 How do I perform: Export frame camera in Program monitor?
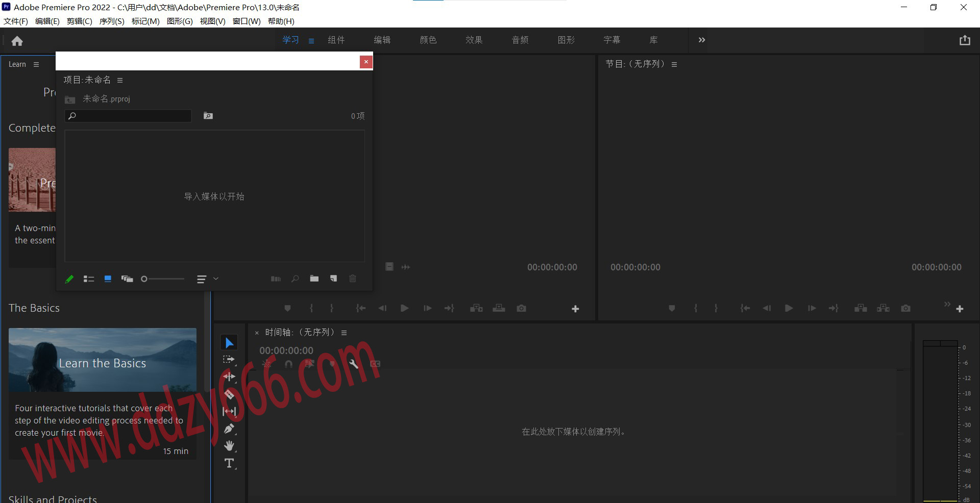click(905, 308)
